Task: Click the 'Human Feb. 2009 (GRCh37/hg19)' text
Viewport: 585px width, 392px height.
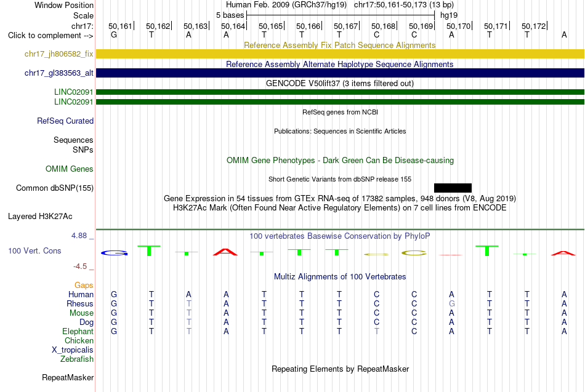Action: click(286, 5)
